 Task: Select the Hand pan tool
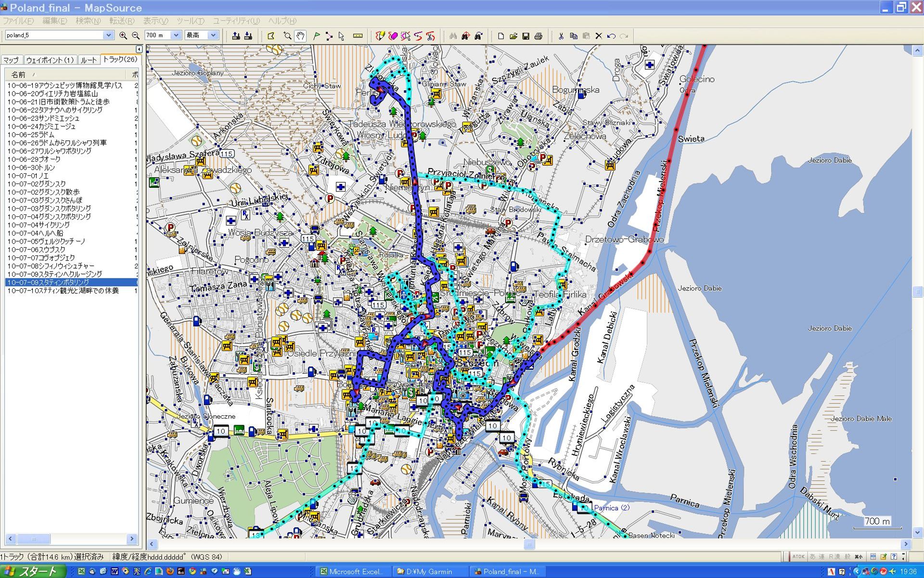(300, 36)
